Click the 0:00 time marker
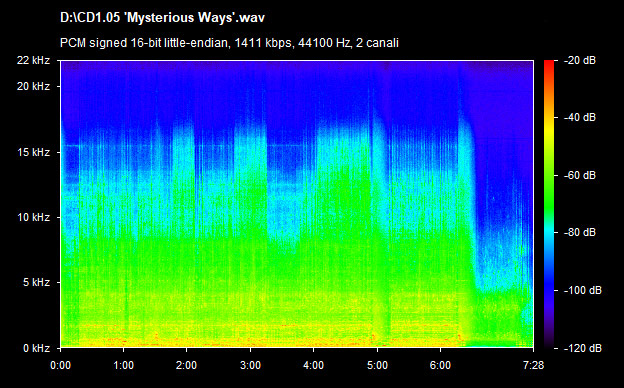624x388 pixels. [60, 365]
